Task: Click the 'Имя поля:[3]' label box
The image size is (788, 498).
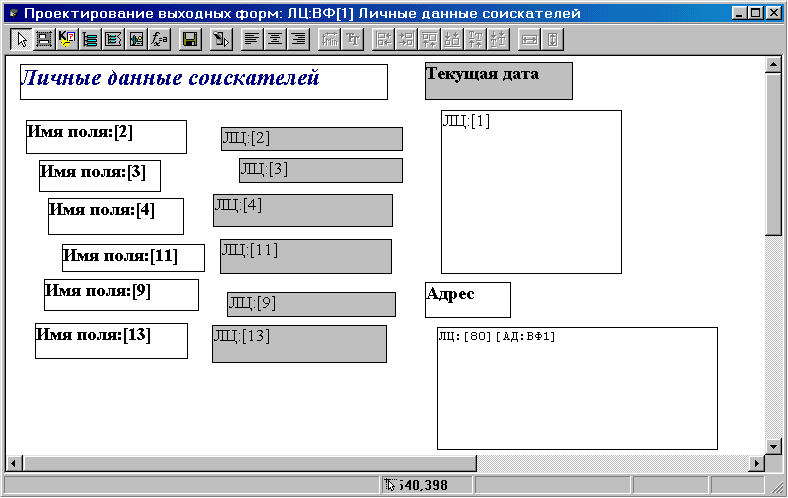Action: pos(100,176)
